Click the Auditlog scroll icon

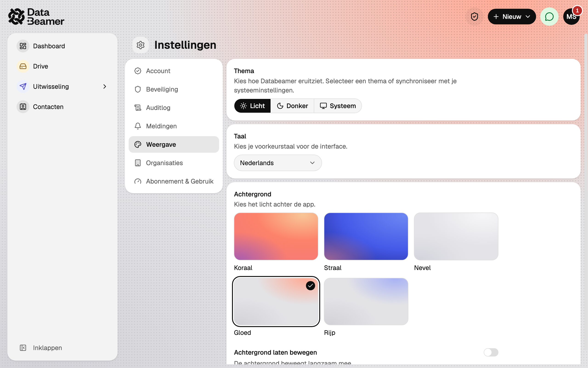click(138, 108)
